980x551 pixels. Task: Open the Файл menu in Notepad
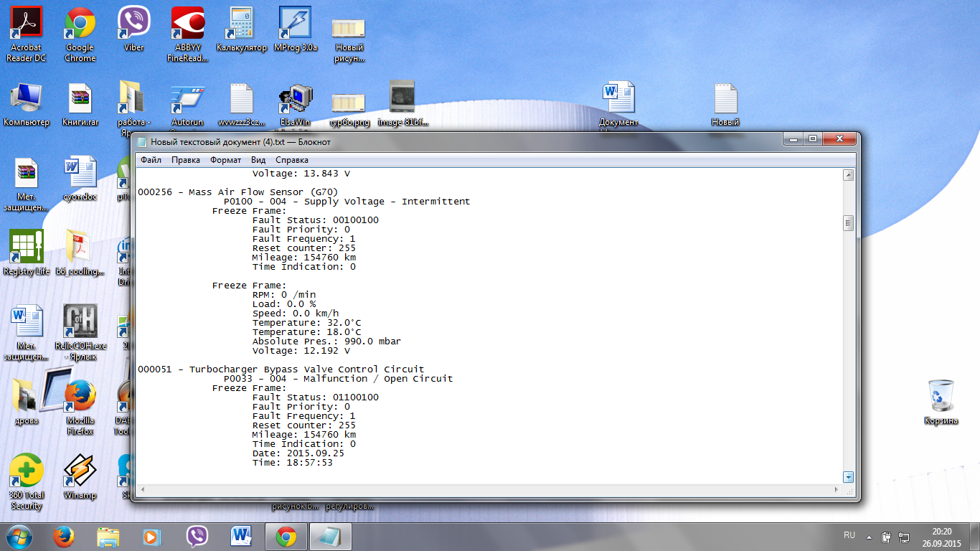click(151, 160)
